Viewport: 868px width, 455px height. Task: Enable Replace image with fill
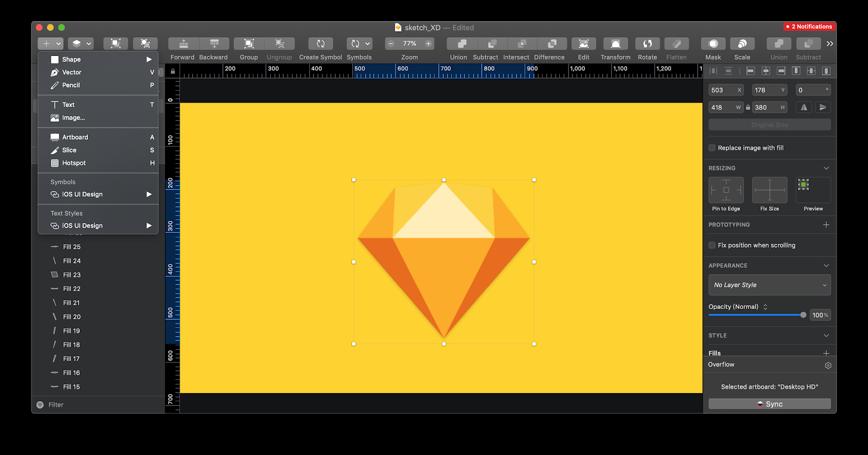tap(712, 148)
